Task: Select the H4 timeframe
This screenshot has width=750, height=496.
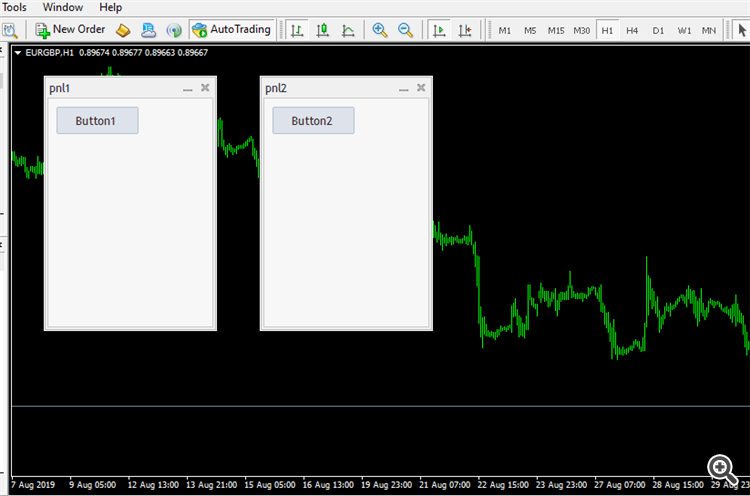Action: click(632, 31)
